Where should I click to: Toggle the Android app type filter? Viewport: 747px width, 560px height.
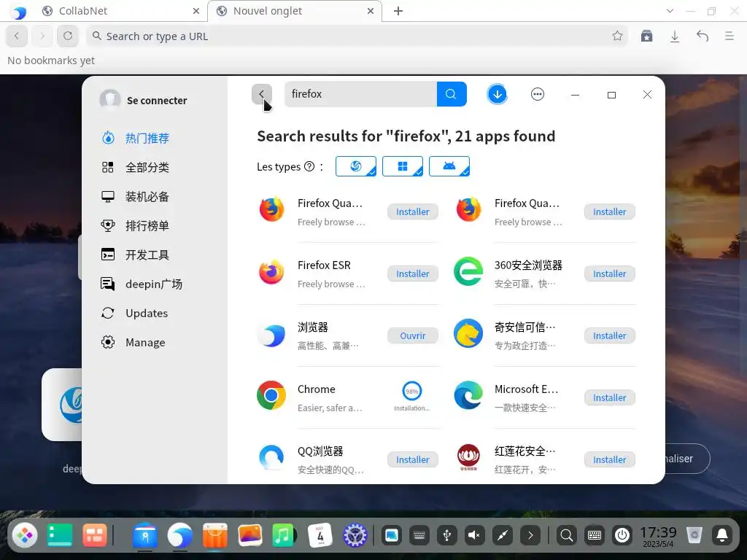(449, 166)
